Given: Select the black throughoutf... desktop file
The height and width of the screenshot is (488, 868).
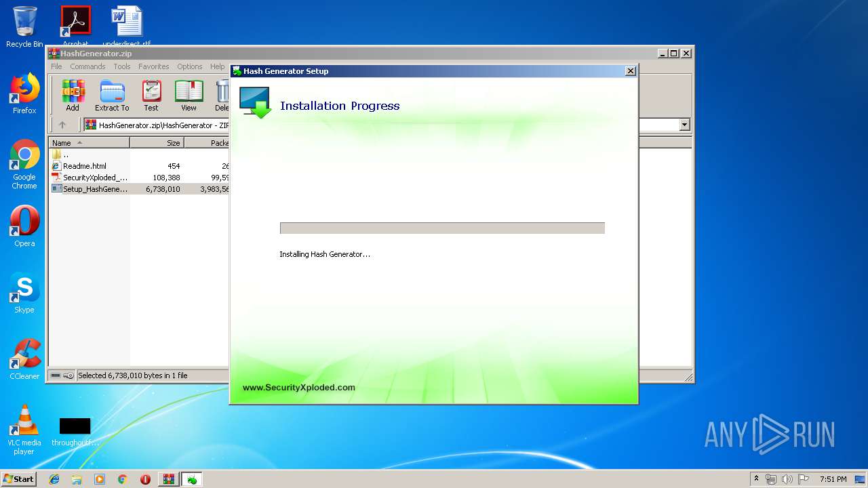Looking at the screenshot, I should coord(75,432).
